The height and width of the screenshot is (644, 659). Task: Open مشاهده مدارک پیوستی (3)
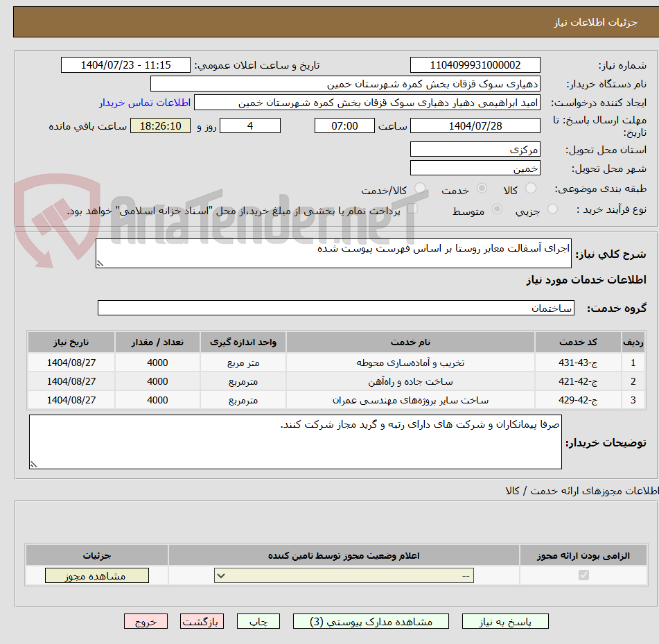372,621
